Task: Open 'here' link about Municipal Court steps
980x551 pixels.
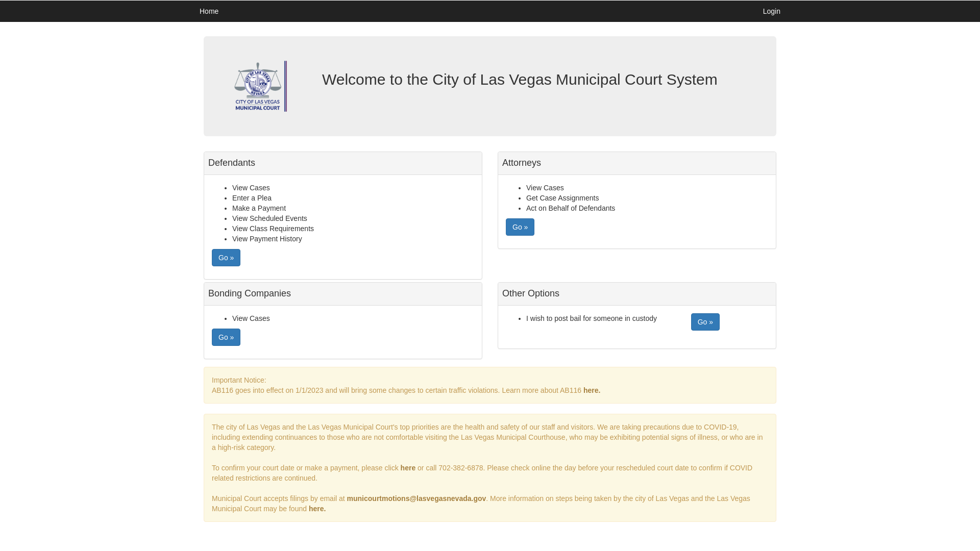Action: coord(317,509)
